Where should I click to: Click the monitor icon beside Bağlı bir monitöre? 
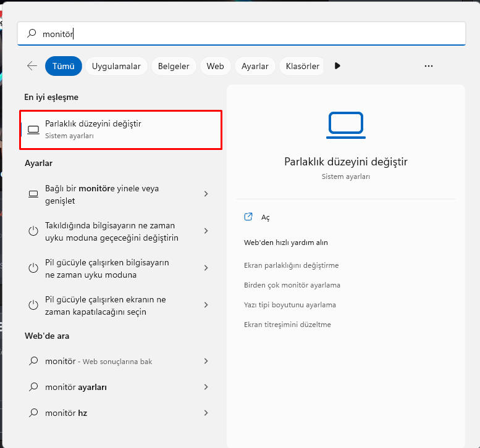coord(33,194)
